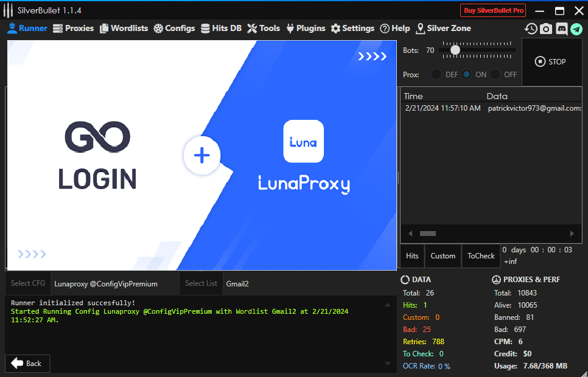Click the LunaProxy advertisement banner
Image resolution: width=588 pixels, height=377 pixels.
(x=201, y=156)
